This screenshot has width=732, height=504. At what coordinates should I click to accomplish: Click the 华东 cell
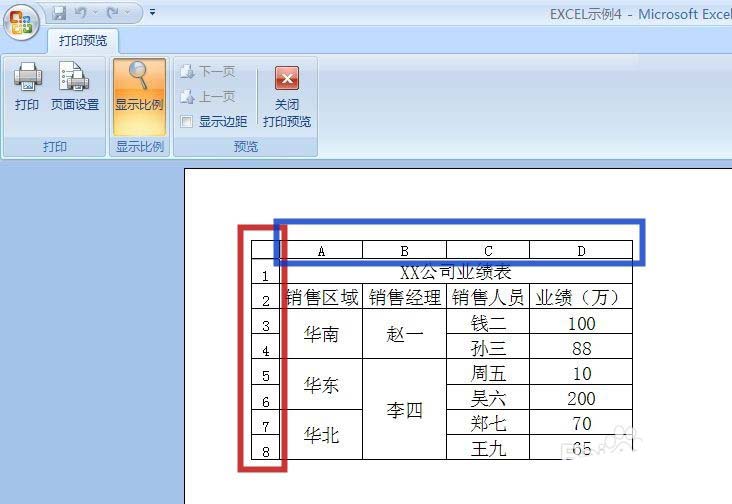tap(321, 385)
